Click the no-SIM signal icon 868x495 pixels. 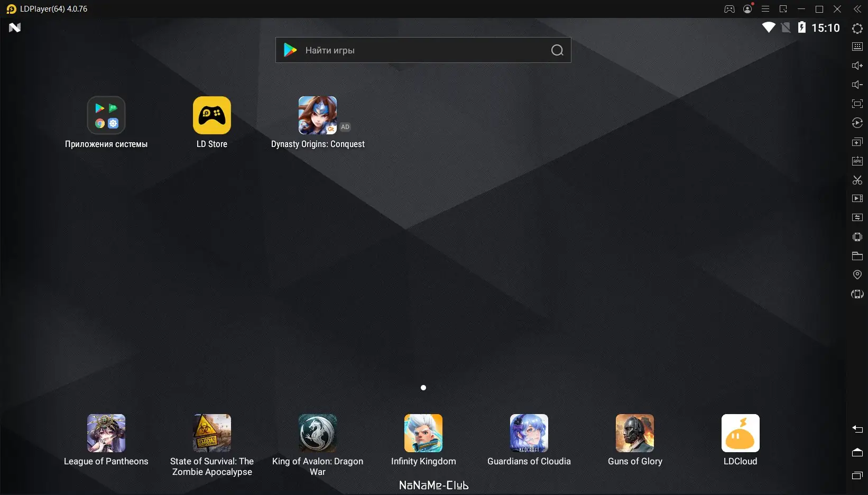tap(786, 27)
